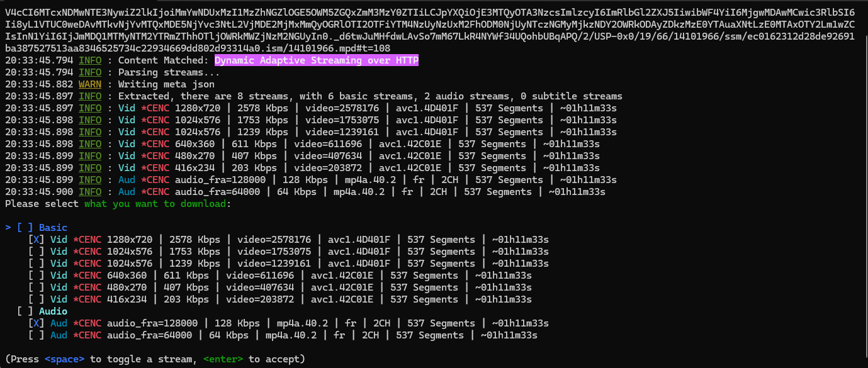
Task: Click the Audio group label
Action: click(53, 311)
